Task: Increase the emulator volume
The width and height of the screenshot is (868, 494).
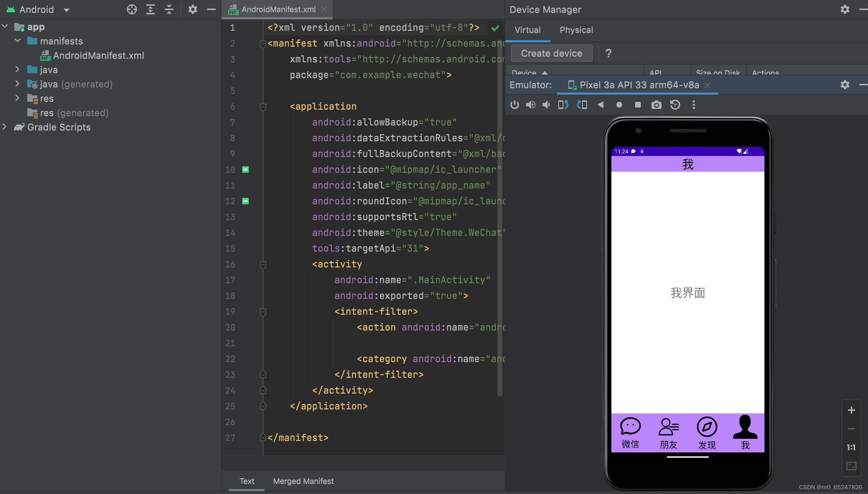Action: 531,105
